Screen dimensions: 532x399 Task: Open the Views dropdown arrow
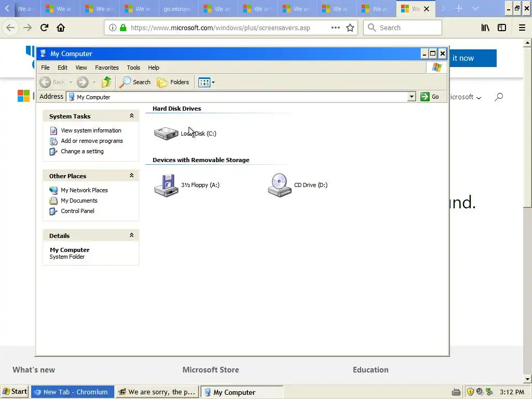213,83
